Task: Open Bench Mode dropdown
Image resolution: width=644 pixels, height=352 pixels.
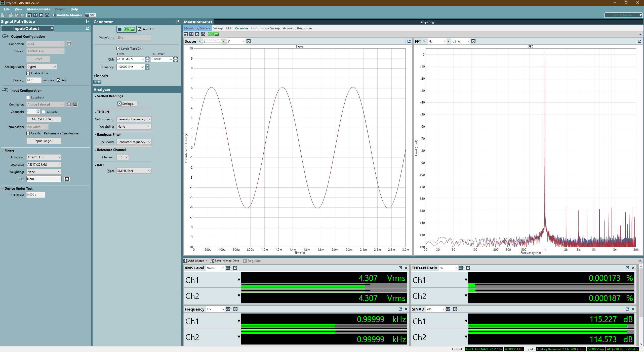Action: [x=624, y=15]
